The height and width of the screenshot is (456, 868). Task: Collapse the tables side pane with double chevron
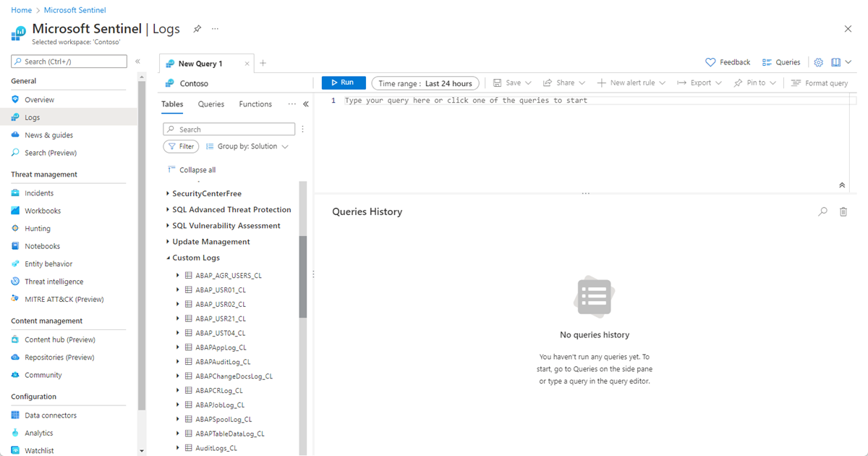tap(306, 104)
